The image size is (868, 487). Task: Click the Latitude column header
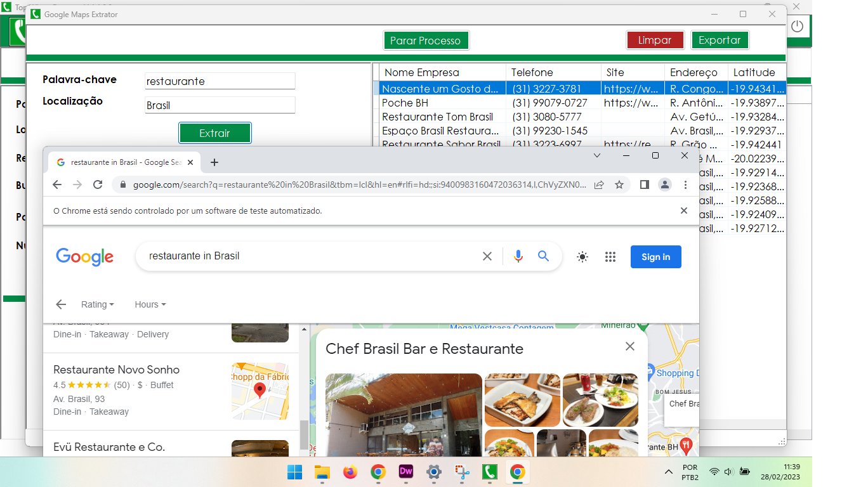[757, 72]
